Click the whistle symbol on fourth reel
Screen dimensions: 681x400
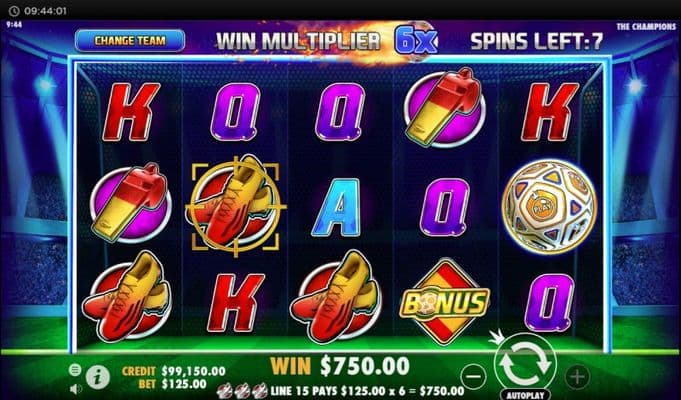(444, 107)
